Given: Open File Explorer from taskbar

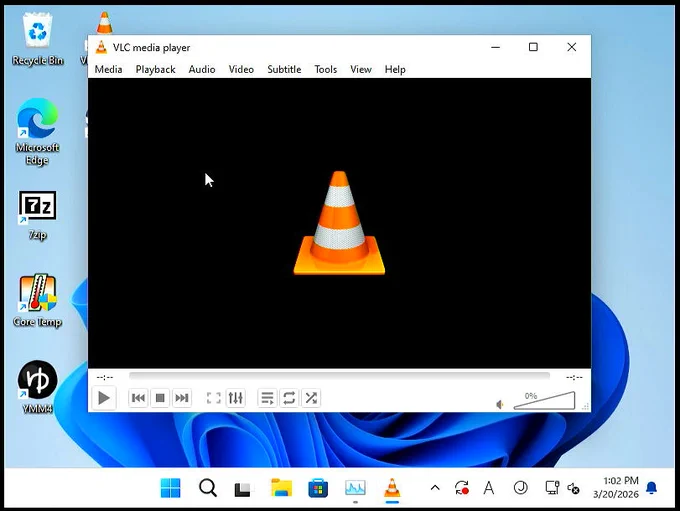Looking at the screenshot, I should coord(281,488).
